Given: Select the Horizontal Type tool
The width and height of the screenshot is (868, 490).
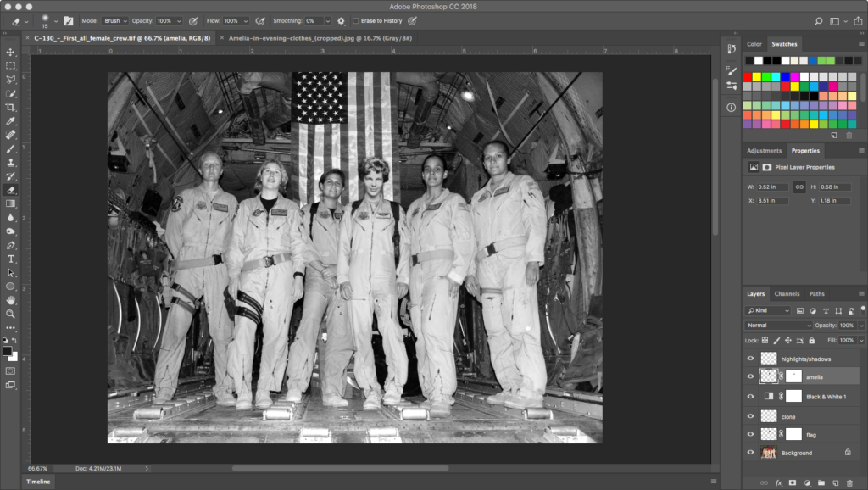Looking at the screenshot, I should point(11,259).
